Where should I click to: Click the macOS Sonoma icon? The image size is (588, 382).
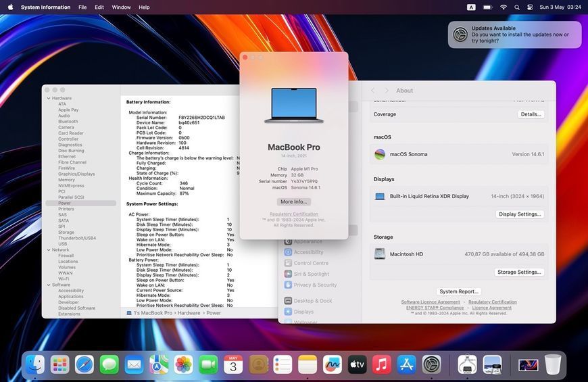coord(380,154)
